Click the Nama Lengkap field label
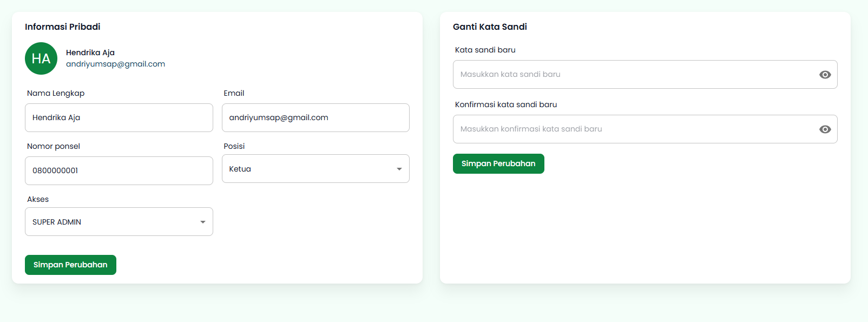This screenshot has height=322, width=868. pyautogui.click(x=56, y=93)
